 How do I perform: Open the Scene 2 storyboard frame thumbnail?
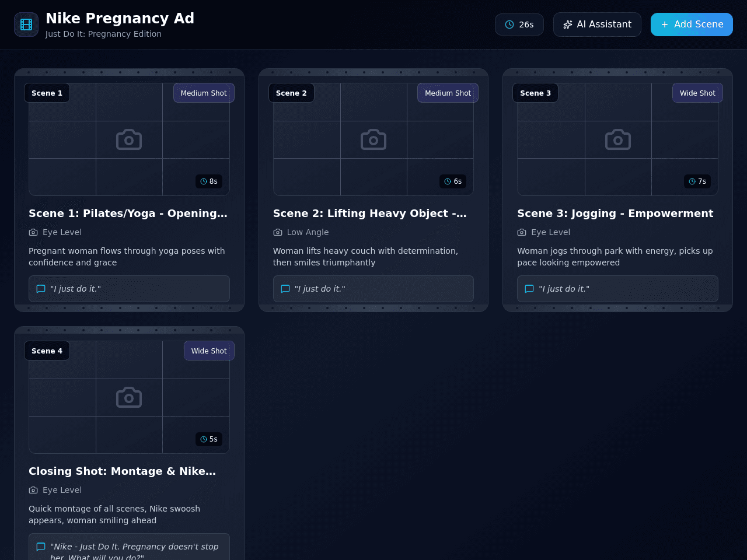pos(373,139)
